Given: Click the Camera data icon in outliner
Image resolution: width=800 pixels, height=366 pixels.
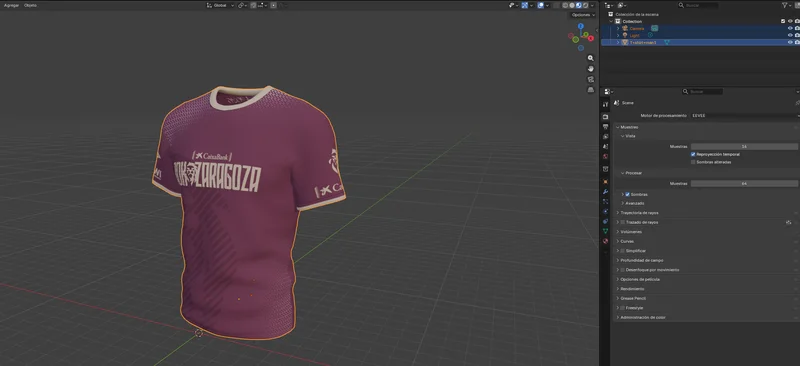Looking at the screenshot, I should [x=655, y=28].
